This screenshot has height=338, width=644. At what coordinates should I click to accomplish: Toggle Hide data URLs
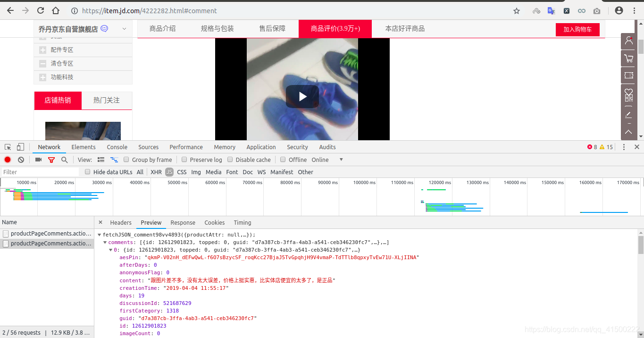(x=87, y=172)
